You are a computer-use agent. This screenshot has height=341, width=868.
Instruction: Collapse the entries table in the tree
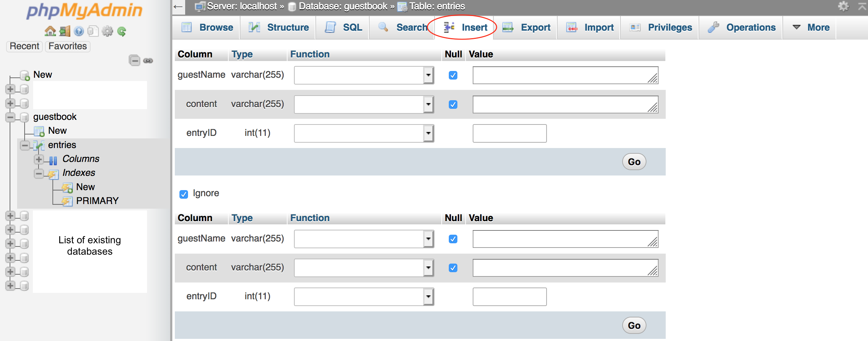[24, 145]
